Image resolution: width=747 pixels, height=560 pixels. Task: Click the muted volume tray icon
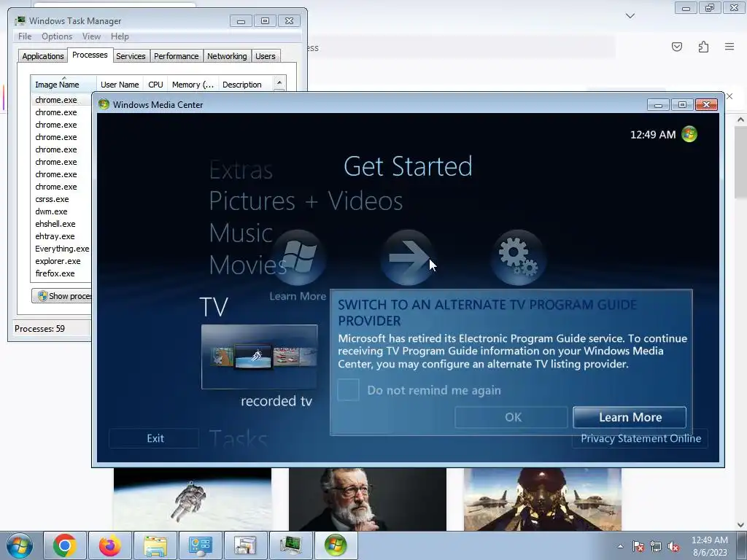coord(673,546)
